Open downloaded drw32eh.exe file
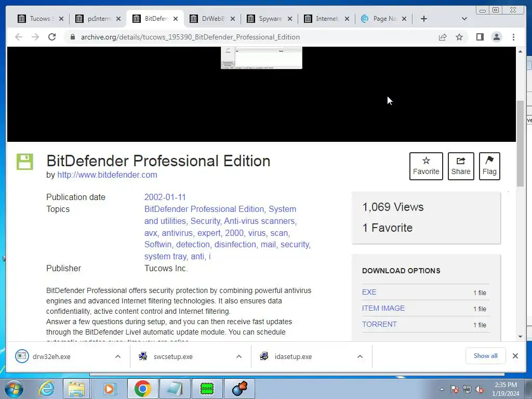This screenshot has width=532, height=399. point(51,356)
